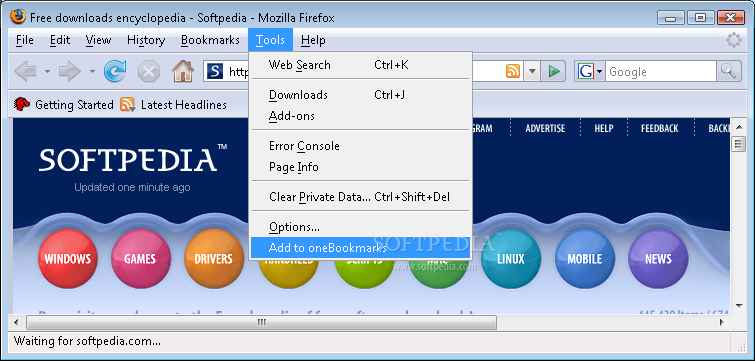Viewport: 755px width, 361px height.
Task: Click the blue MOBILE category ball
Action: tap(585, 258)
